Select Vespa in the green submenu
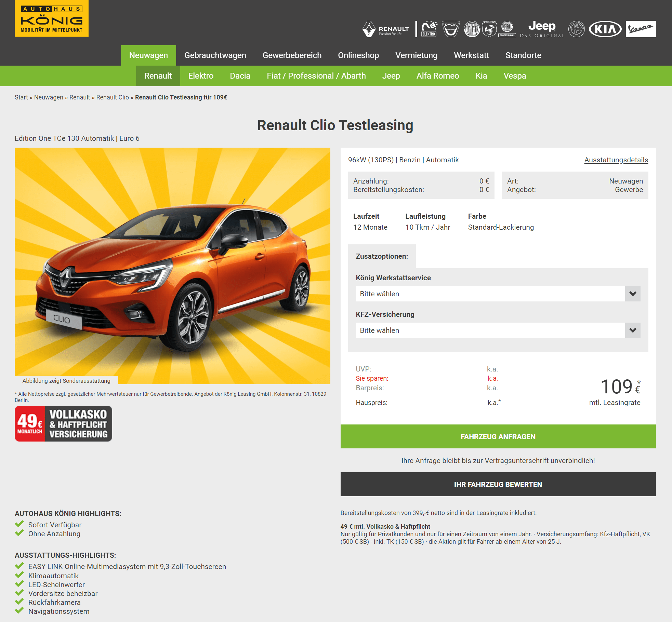The height and width of the screenshot is (622, 672). pyautogui.click(x=515, y=76)
